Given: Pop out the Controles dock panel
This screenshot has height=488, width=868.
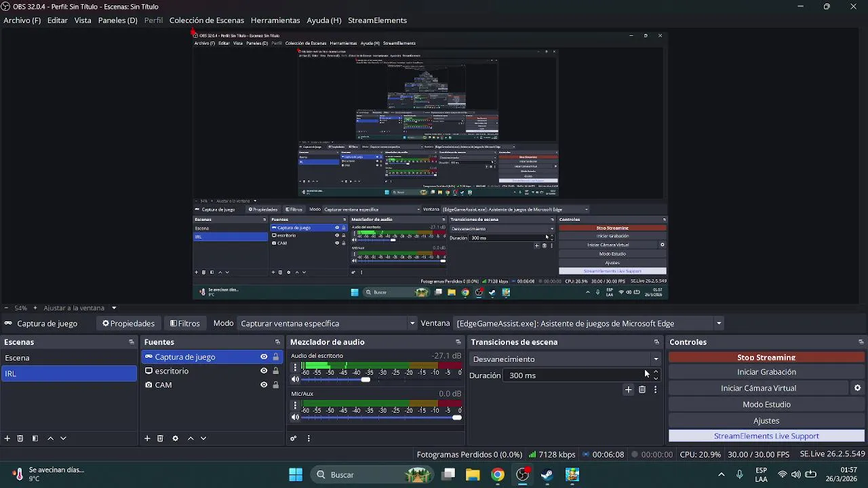Looking at the screenshot, I should tap(861, 342).
